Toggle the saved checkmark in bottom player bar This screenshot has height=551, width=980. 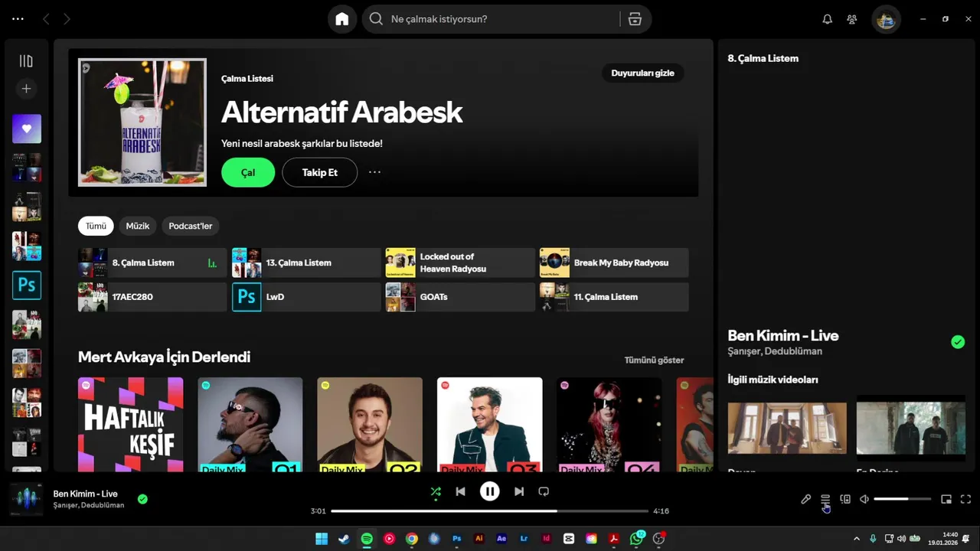point(142,499)
